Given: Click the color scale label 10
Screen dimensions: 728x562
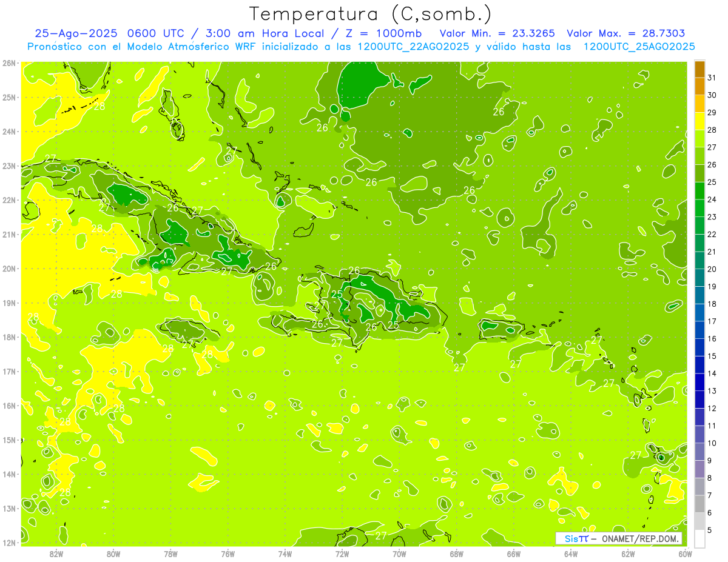Looking at the screenshot, I should tap(712, 443).
